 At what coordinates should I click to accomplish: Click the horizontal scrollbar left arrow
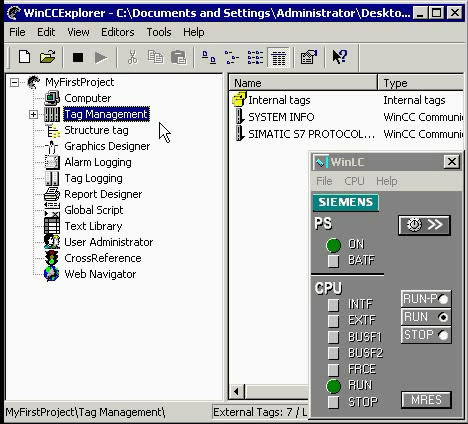point(237,391)
